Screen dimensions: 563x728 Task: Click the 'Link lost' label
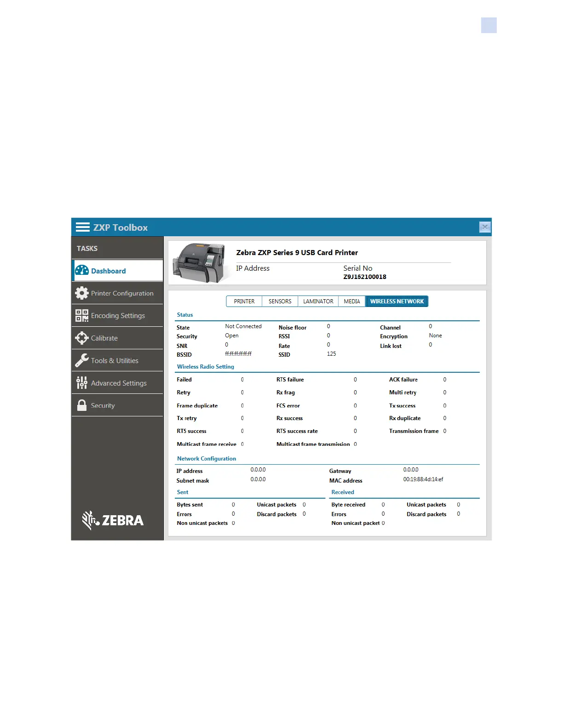391,346
